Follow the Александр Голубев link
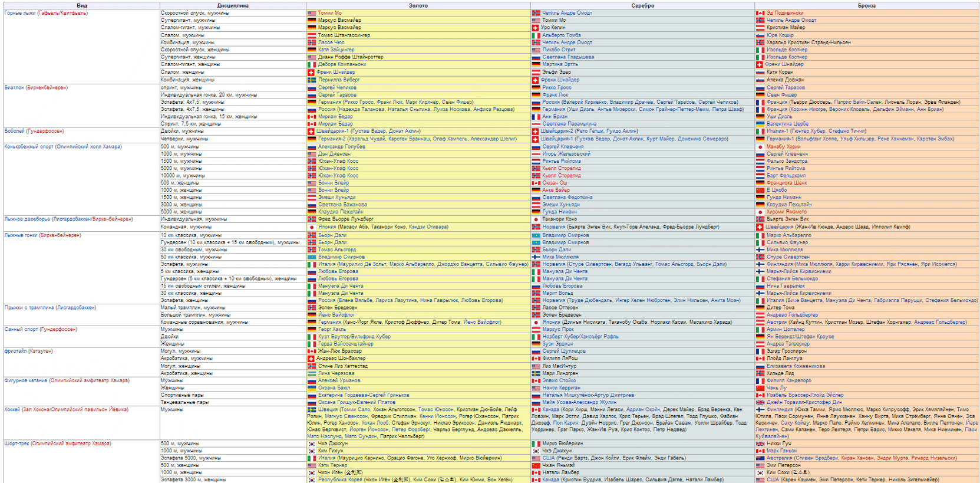The image size is (980, 483). click(x=341, y=147)
